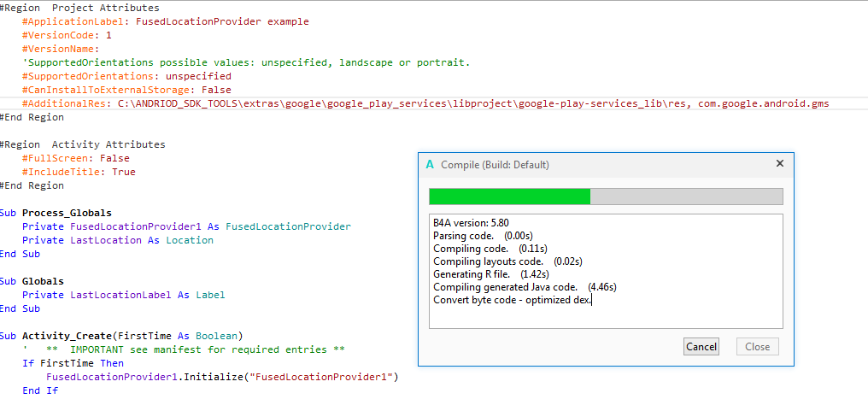Click the FusedLocationProvider1.Initialize code line

222,377
